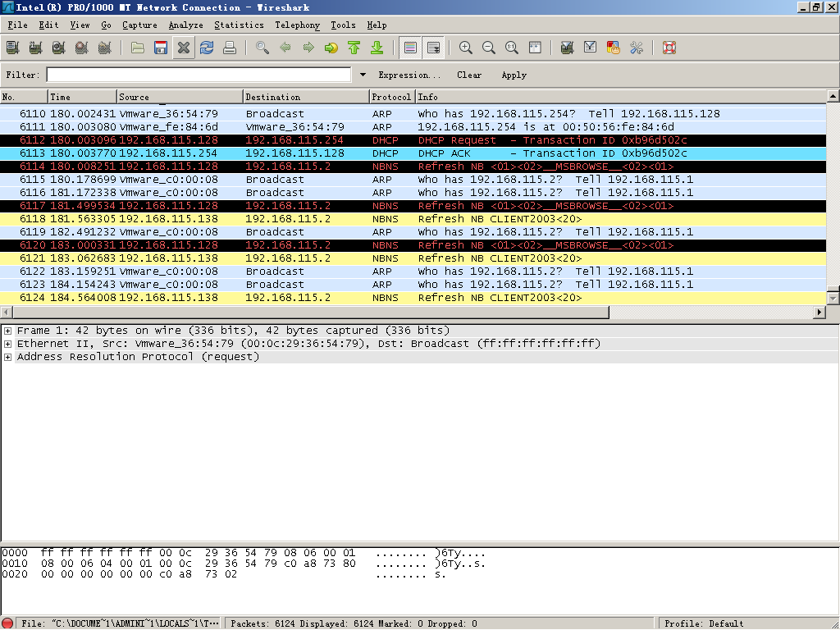Expand Address Resolution Protocol node
This screenshot has width=840, height=630.
(7, 358)
